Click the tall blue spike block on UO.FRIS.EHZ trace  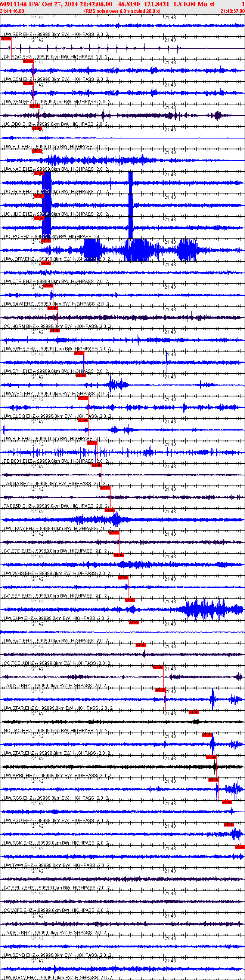click(x=47, y=183)
